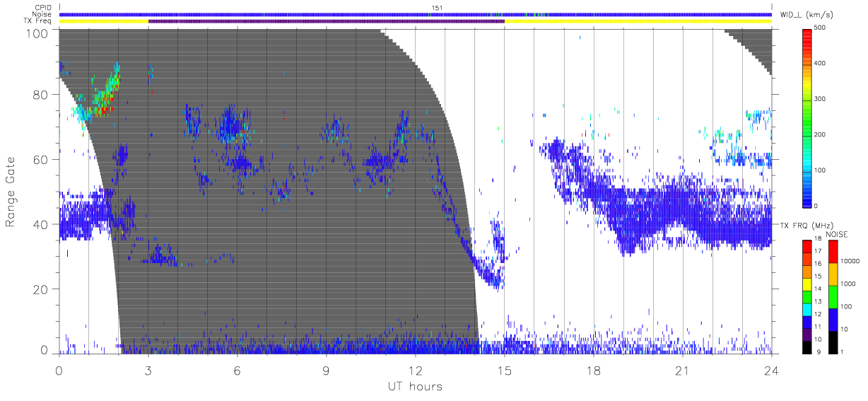Click the Range Gate axis title
Screen dimensions: 868x401
(11, 192)
